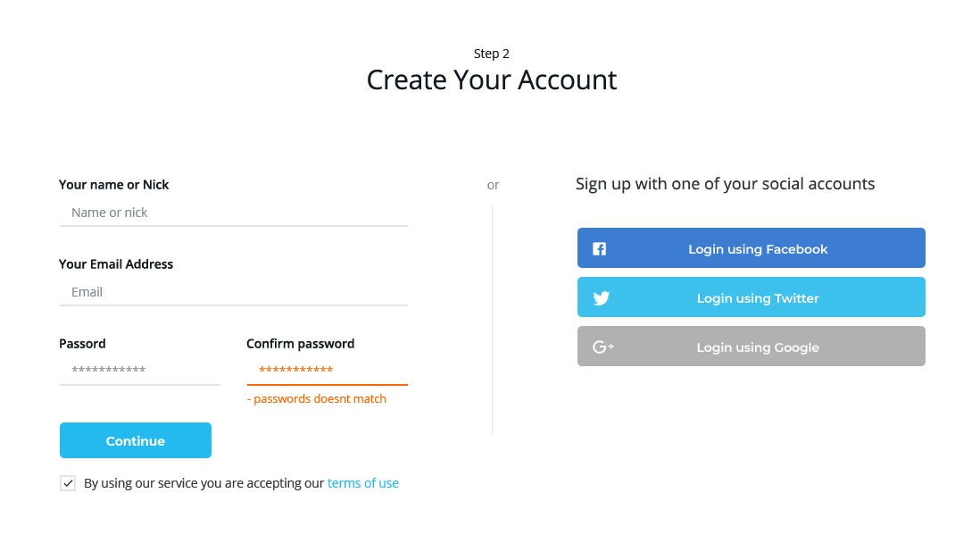This screenshot has height=560, width=980.
Task: Click the 'Your Email Address' label
Action: tap(116, 264)
